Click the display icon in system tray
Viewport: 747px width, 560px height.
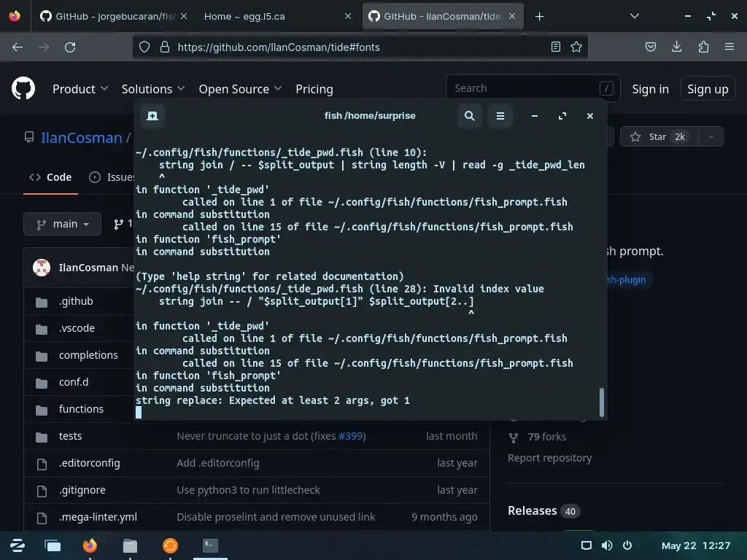pos(586,545)
